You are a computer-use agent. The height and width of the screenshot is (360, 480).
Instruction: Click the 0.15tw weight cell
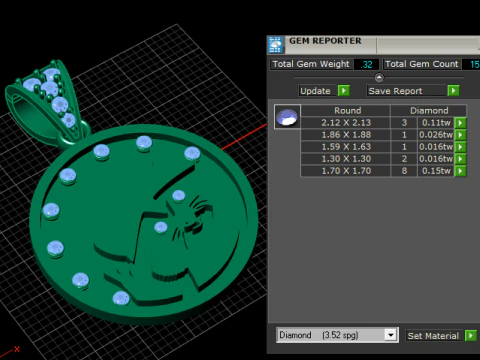(436, 171)
